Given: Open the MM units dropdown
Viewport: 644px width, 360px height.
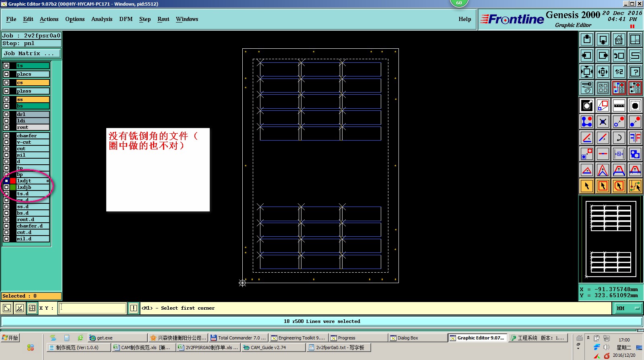Looking at the screenshot, I should coord(627,308).
